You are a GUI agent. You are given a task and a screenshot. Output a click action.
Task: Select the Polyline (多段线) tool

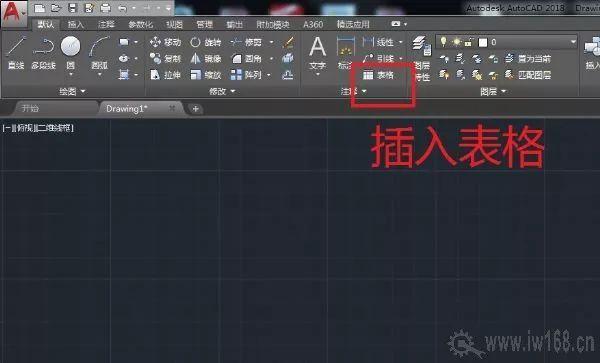point(43,53)
